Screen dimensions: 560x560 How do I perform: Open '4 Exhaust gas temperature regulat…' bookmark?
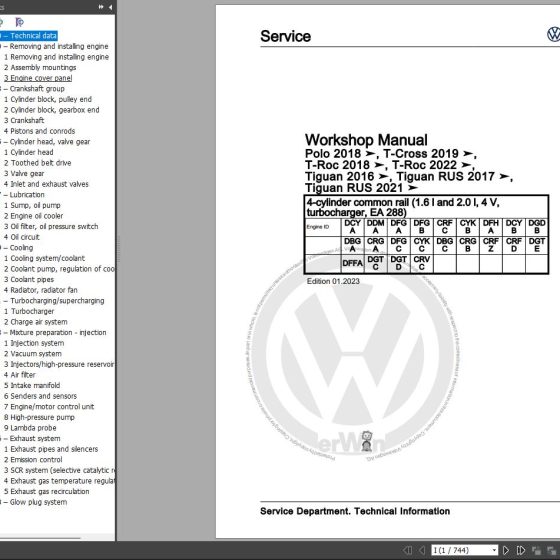click(59, 481)
